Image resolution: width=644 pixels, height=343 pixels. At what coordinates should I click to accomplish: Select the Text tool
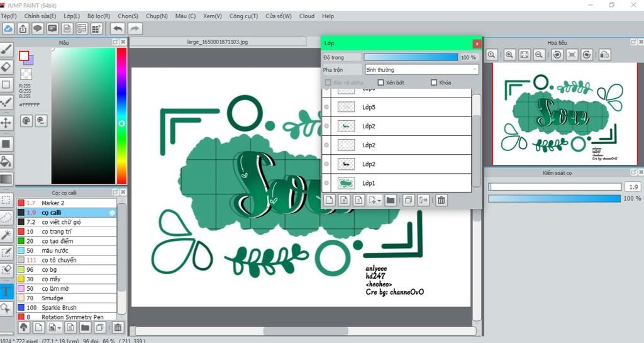pos(6,291)
